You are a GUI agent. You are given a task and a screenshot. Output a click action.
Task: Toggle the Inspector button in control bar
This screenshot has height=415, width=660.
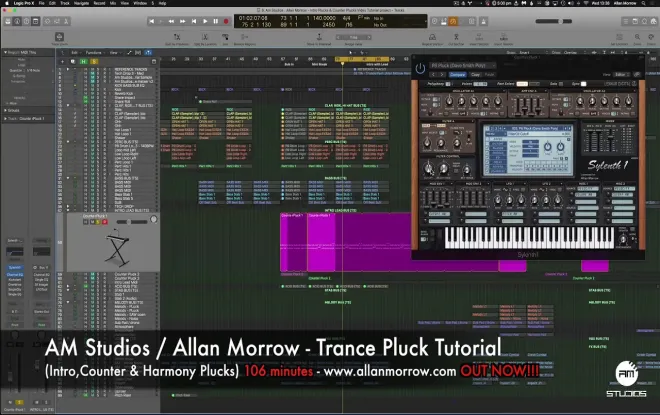tap(17, 21)
